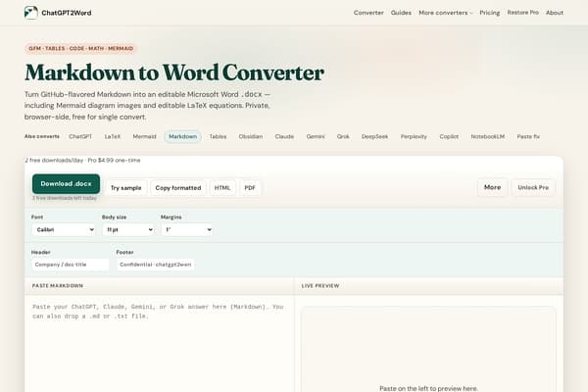588x392 pixels.
Task: Click the Unlock Pro button
Action: tap(533, 187)
